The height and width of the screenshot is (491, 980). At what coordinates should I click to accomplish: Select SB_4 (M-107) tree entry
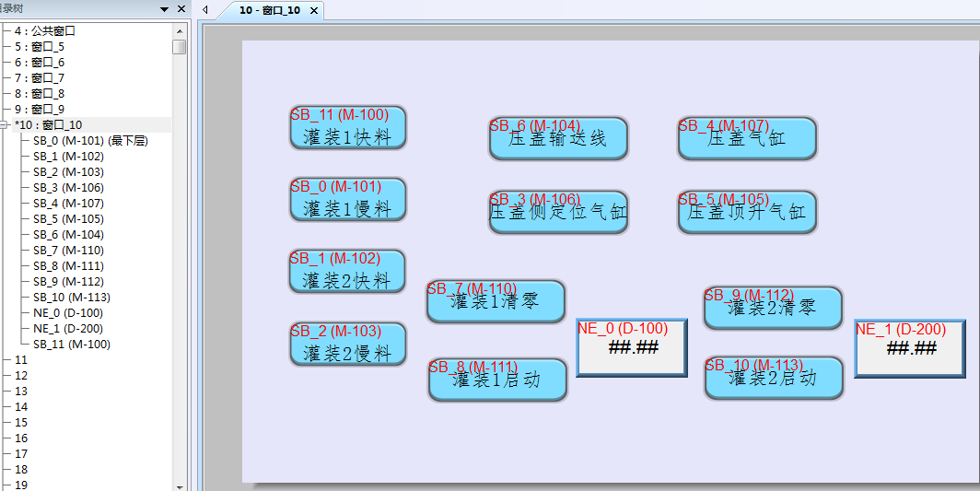[x=68, y=204]
